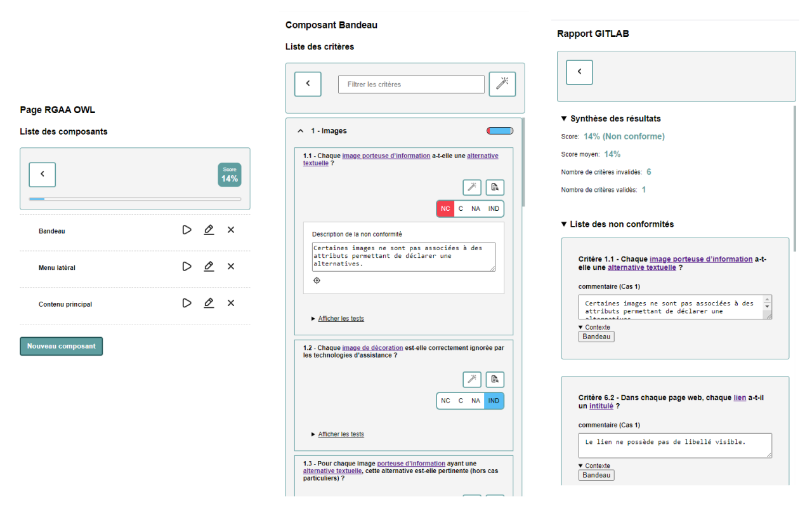Select NA for criterion 1.2
The width and height of the screenshot is (812, 508).
[x=476, y=401]
